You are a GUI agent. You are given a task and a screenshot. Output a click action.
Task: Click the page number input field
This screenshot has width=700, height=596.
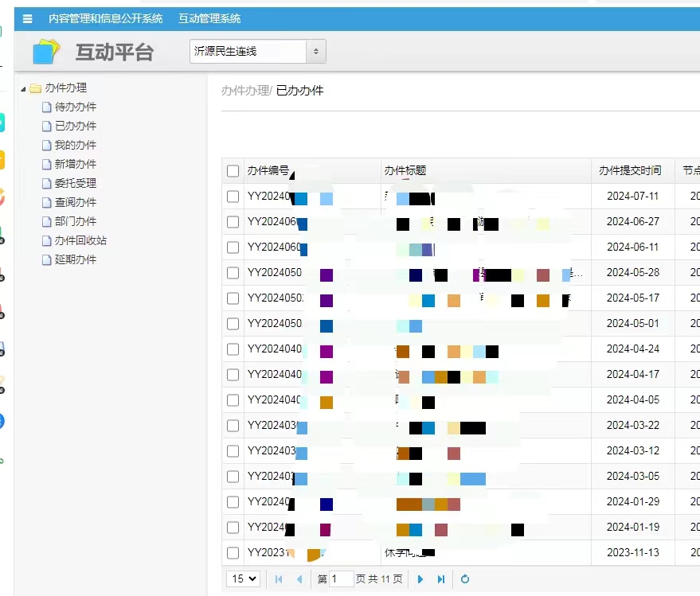(x=342, y=579)
